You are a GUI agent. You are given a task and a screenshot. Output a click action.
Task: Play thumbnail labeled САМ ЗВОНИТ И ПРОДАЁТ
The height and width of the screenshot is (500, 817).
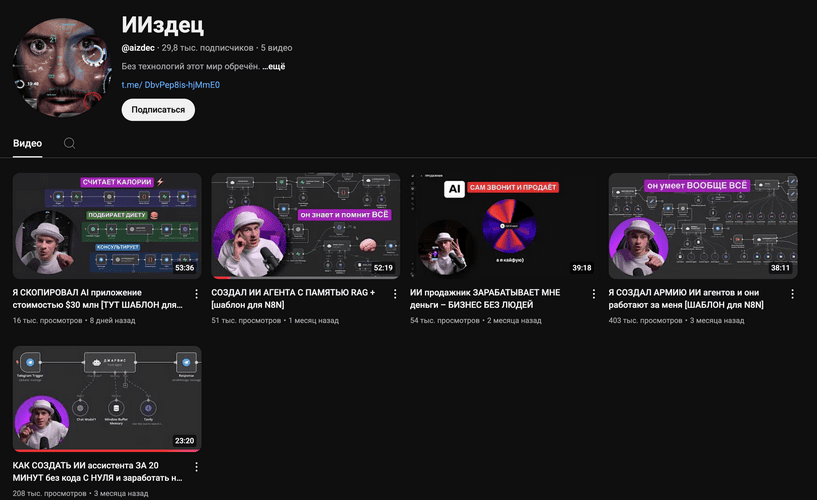point(504,225)
